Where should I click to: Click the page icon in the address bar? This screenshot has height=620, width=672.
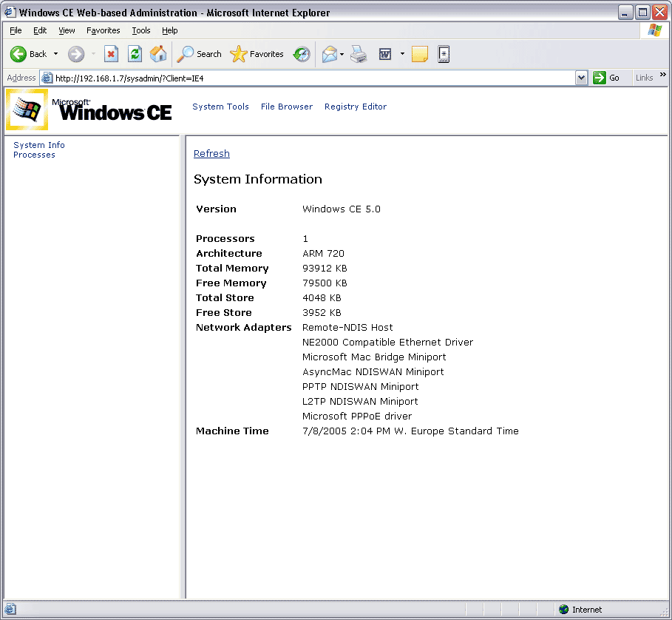click(47, 78)
